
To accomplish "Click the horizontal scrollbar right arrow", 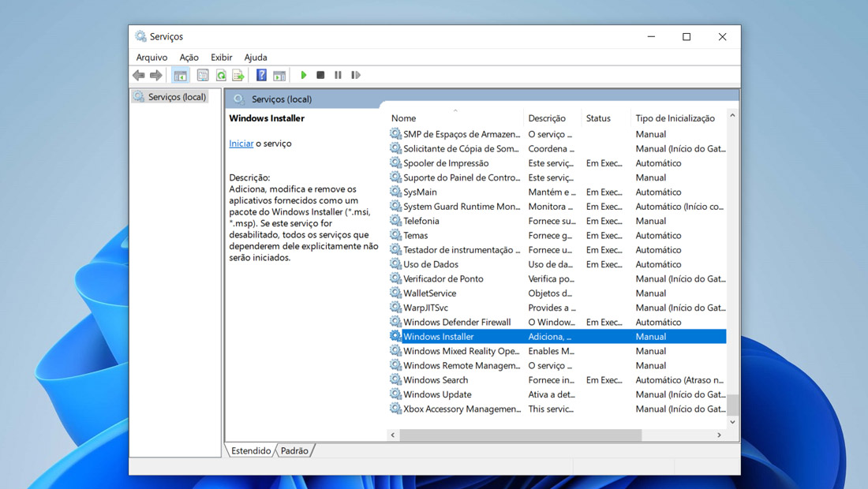I will pos(719,435).
